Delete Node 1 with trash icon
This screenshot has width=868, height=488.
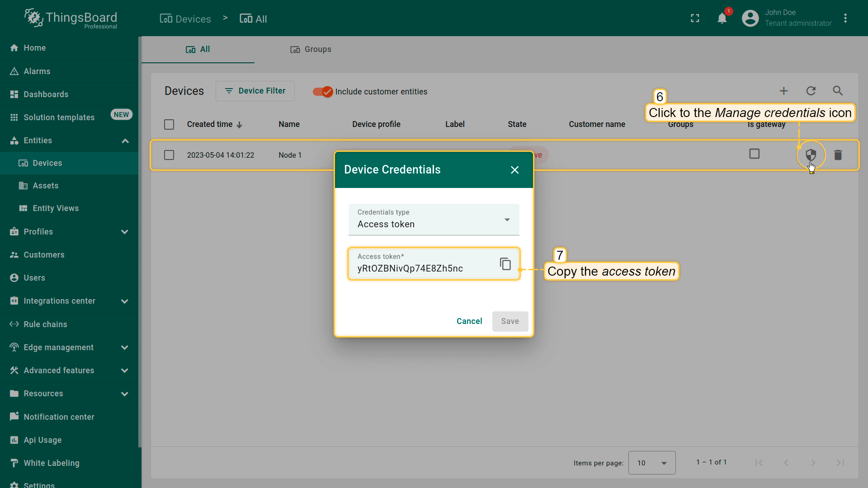(838, 155)
